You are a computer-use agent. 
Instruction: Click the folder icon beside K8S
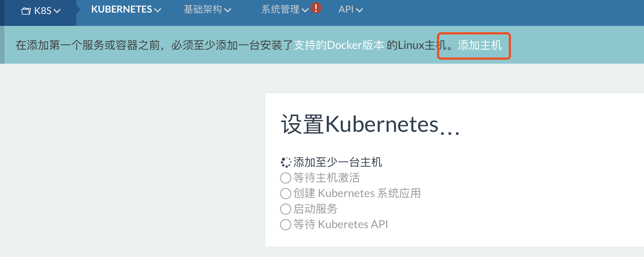(x=26, y=11)
